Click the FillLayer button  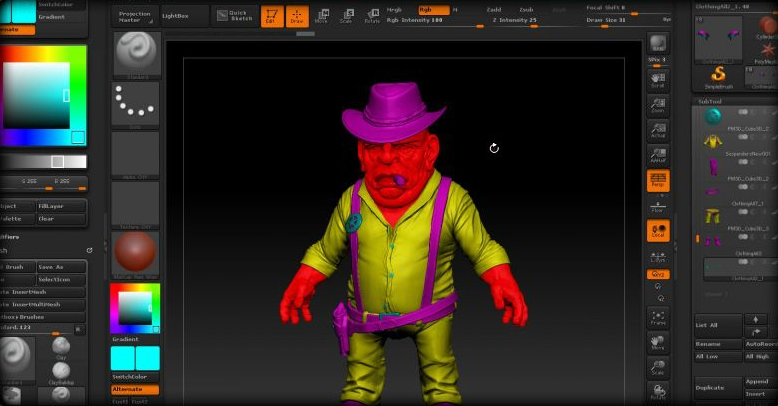(x=62, y=206)
